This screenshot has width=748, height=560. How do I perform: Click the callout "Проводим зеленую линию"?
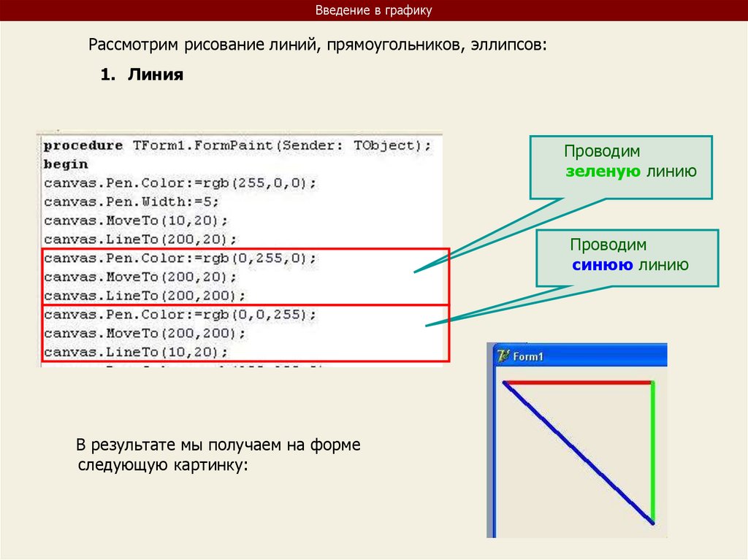tap(621, 167)
